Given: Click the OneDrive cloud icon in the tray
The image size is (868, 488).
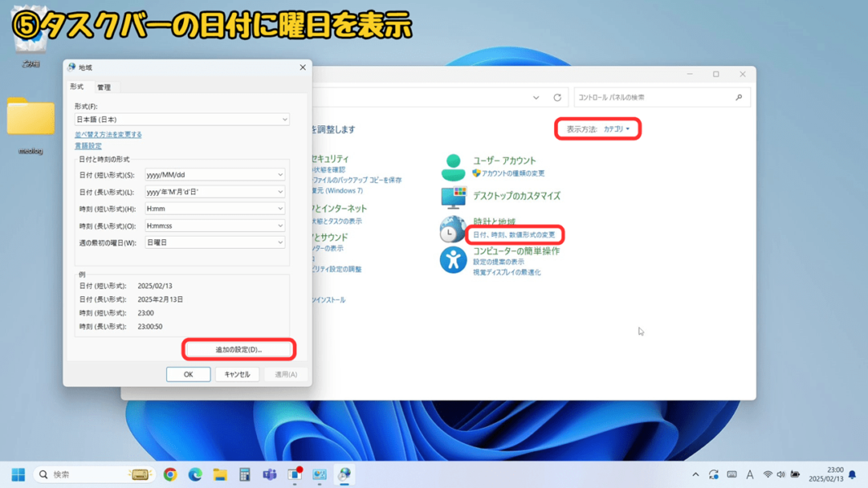Looking at the screenshot, I should pyautogui.click(x=714, y=474).
